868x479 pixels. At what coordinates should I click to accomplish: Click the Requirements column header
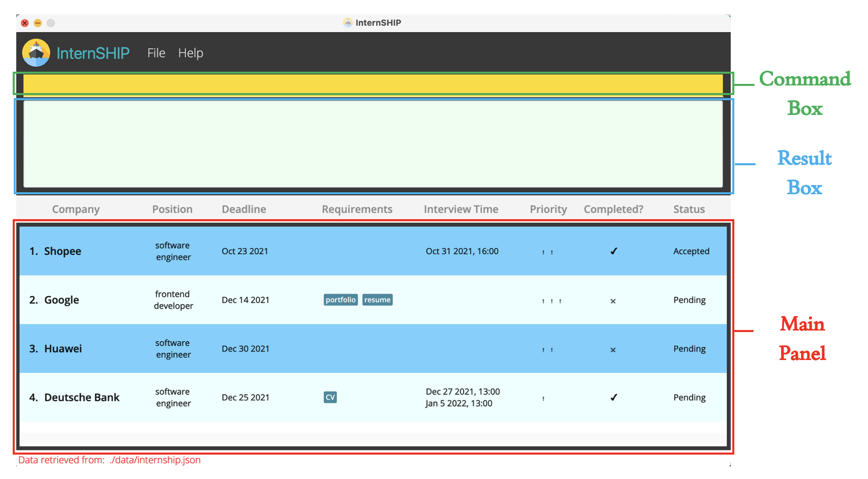[357, 209]
